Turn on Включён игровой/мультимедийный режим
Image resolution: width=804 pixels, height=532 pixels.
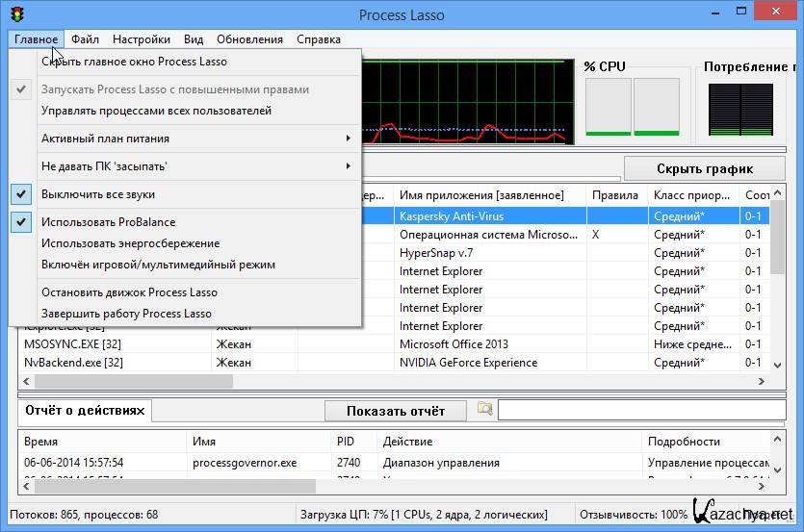click(158, 265)
